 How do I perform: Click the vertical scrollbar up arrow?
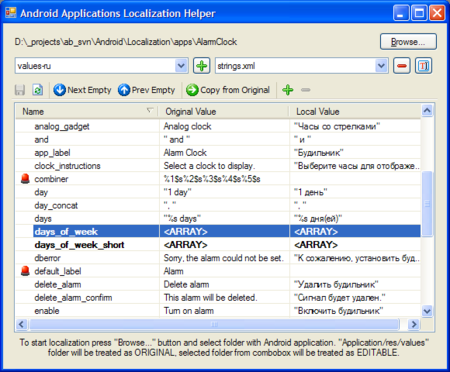[x=427, y=110]
